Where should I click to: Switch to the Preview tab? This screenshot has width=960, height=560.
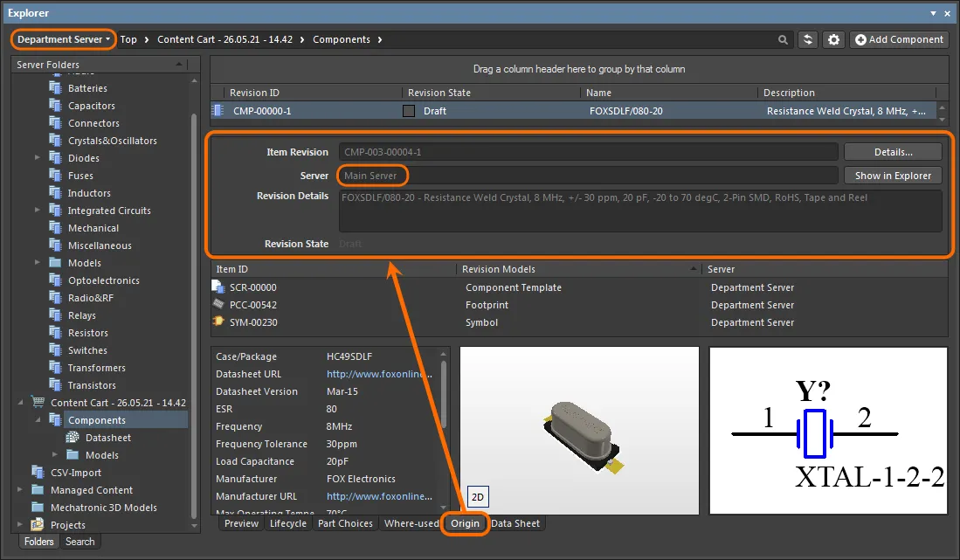point(241,523)
